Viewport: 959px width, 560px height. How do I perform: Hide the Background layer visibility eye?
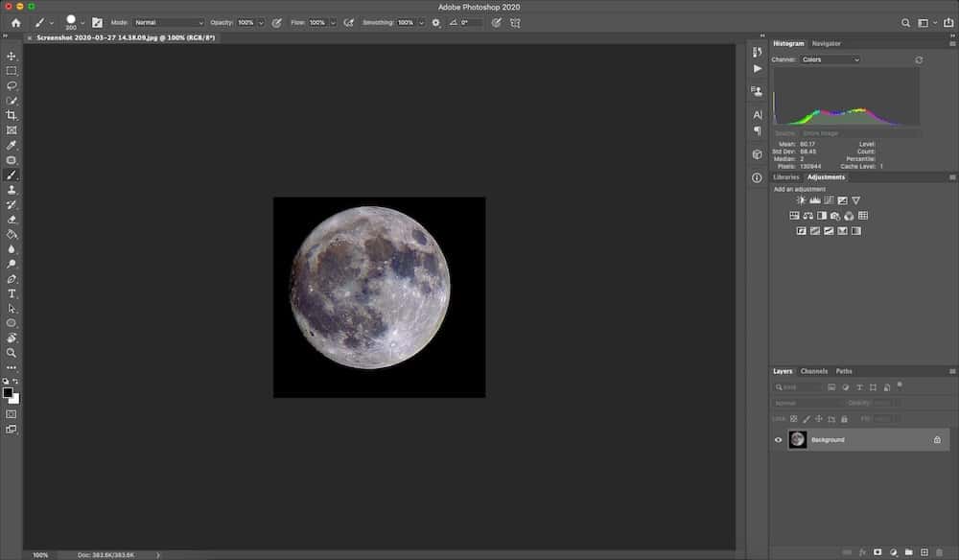pos(778,439)
